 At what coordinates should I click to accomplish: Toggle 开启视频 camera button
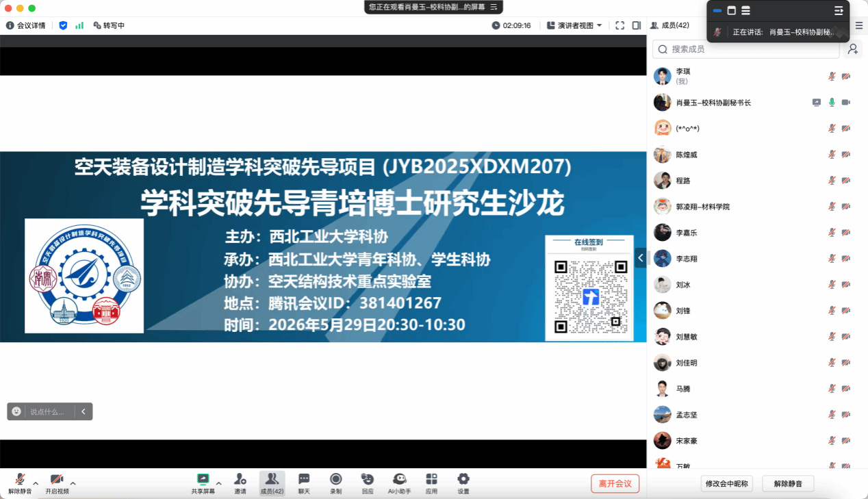pos(57,483)
